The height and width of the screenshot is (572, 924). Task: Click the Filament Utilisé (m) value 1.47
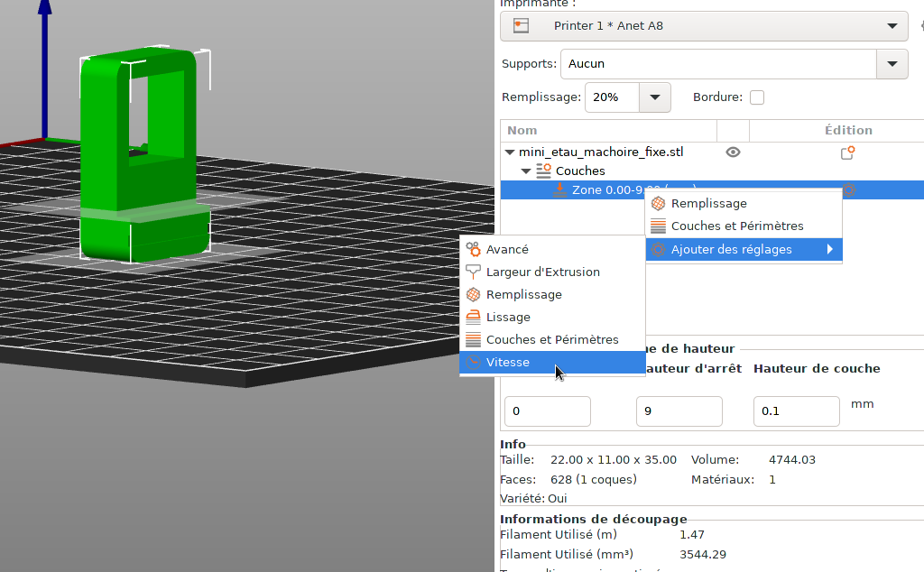tap(692, 535)
